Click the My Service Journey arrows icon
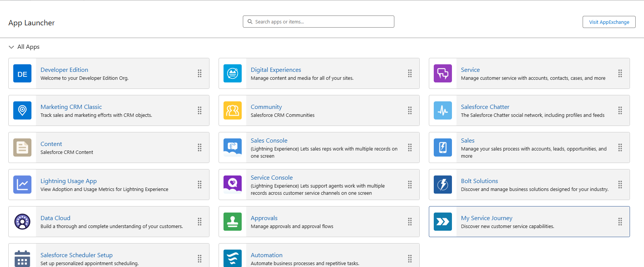The height and width of the screenshot is (267, 644). [443, 222]
